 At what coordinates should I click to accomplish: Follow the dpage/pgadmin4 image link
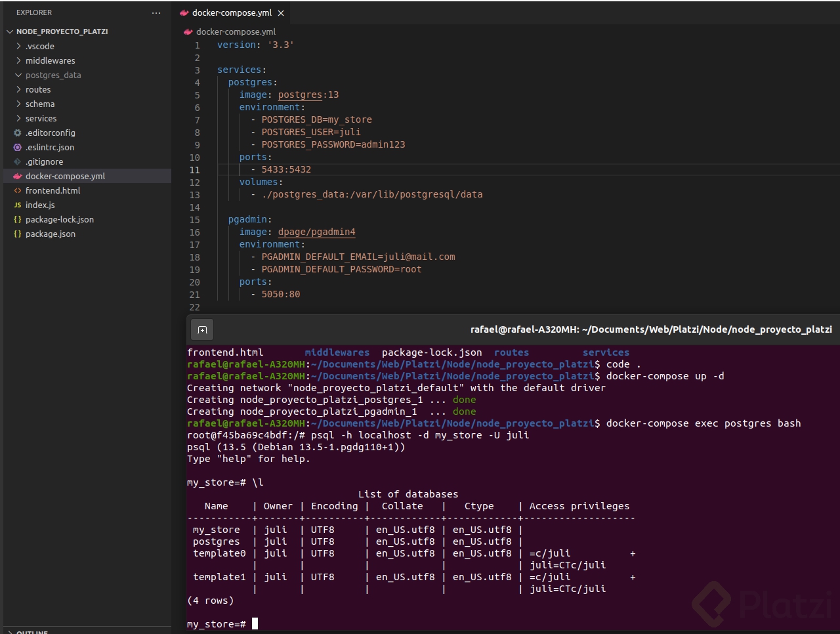pos(316,232)
